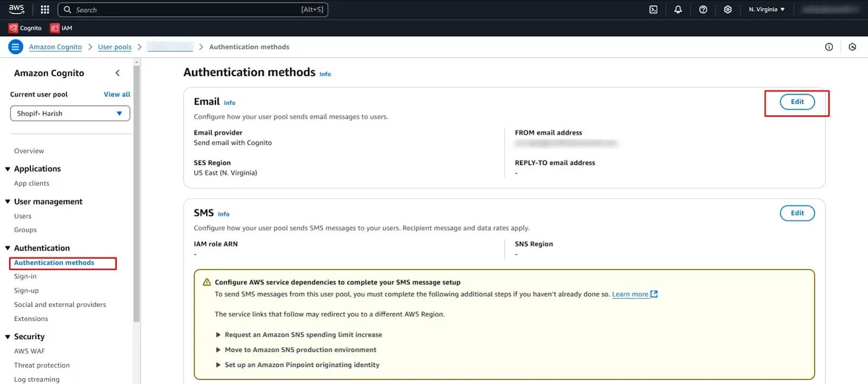
Task: Open Groups in the sidebar
Action: point(25,230)
